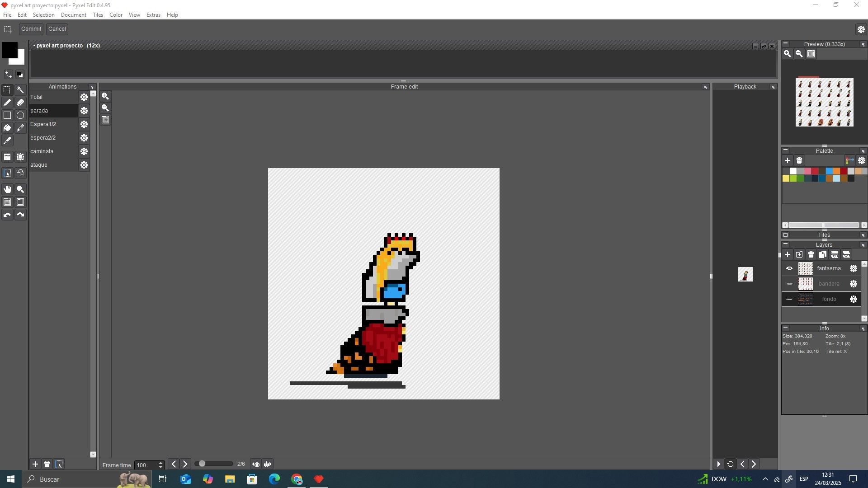Screen dimensions: 868x488
Task: Commit the current selection transform
Action: click(x=31, y=29)
